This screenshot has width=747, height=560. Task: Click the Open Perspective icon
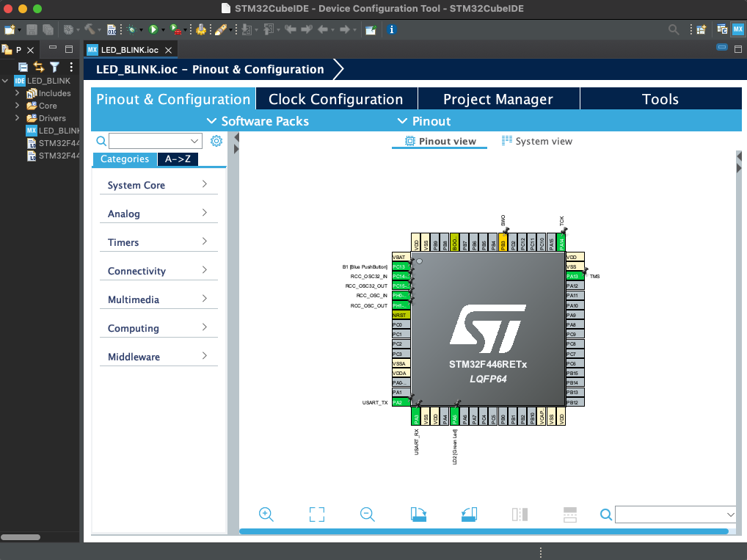pyautogui.click(x=701, y=30)
